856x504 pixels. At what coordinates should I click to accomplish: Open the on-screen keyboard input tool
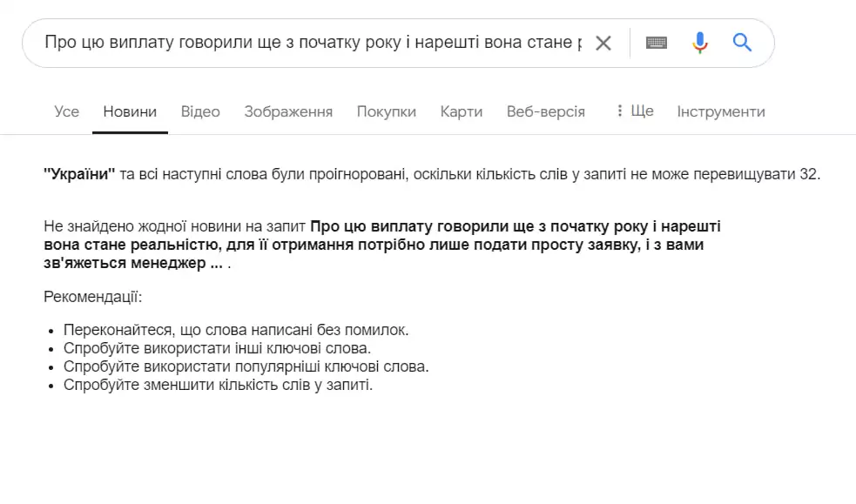(657, 43)
